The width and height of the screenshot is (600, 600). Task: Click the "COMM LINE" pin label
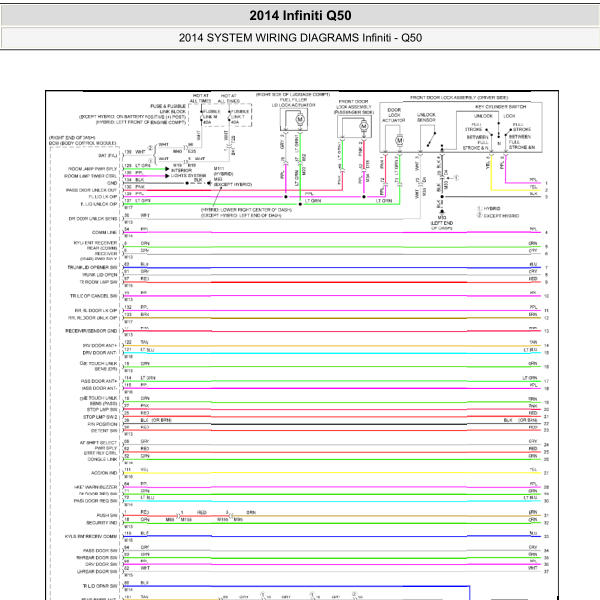click(x=104, y=233)
